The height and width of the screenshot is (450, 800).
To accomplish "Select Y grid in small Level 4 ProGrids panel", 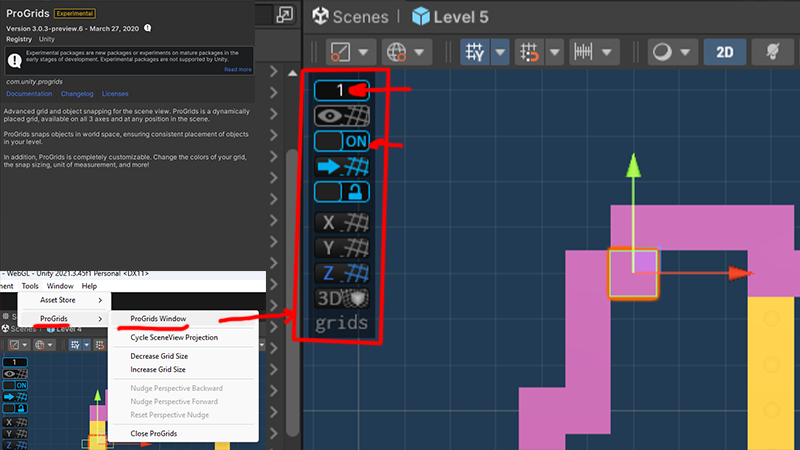I will [x=15, y=434].
